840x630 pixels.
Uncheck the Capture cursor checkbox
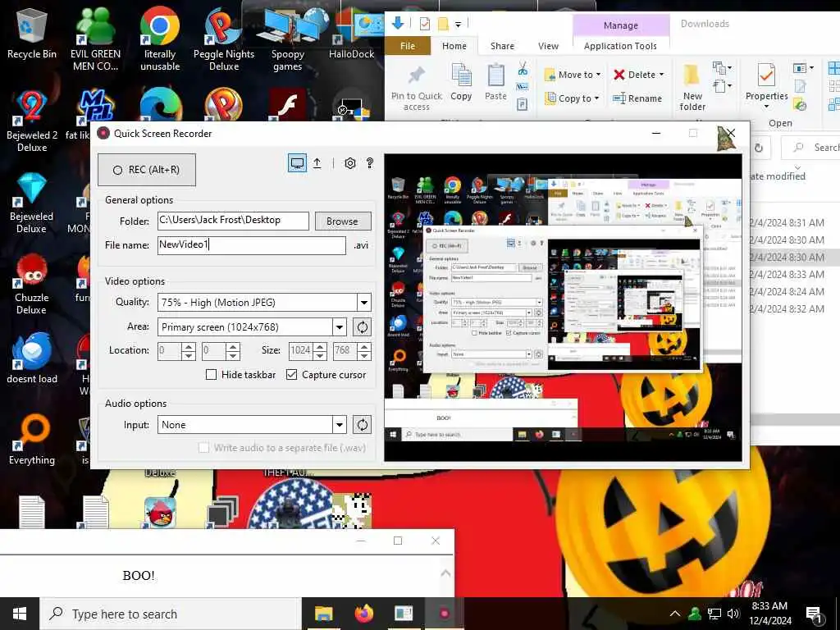291,374
